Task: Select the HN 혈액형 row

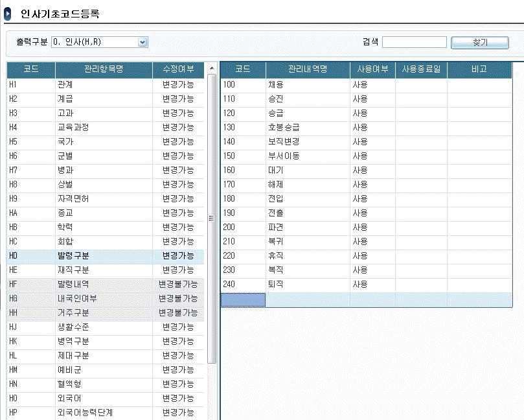Action: 104,384
